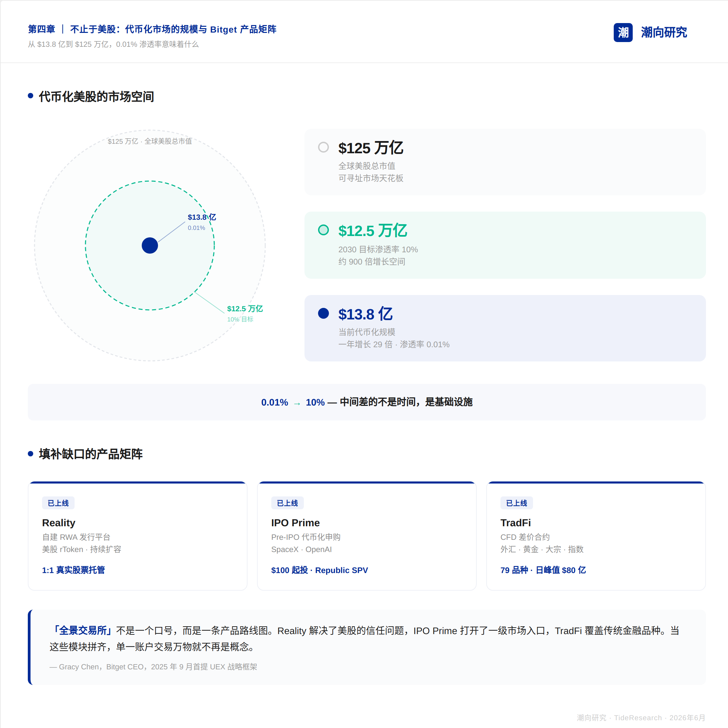Screen dimensions: 728x728
Task: Click the text CFD 差价合约
Action: 525,537
